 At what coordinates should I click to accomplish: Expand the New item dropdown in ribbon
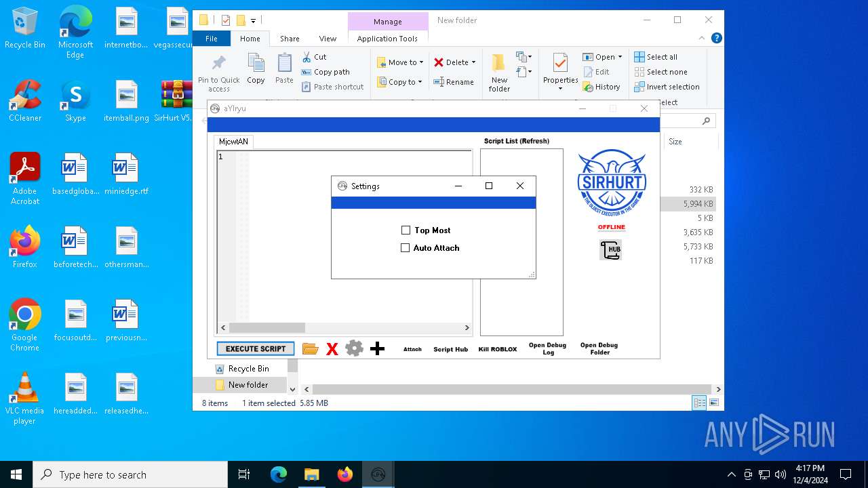pos(524,57)
